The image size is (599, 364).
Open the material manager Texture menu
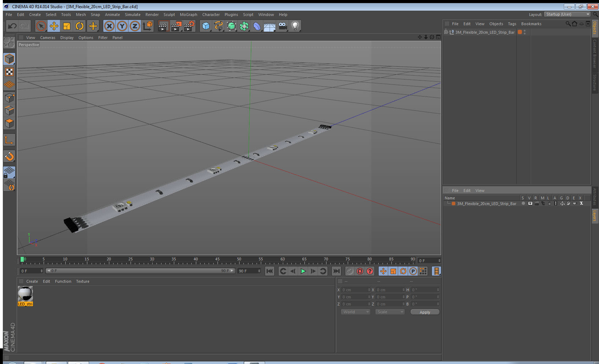point(83,281)
